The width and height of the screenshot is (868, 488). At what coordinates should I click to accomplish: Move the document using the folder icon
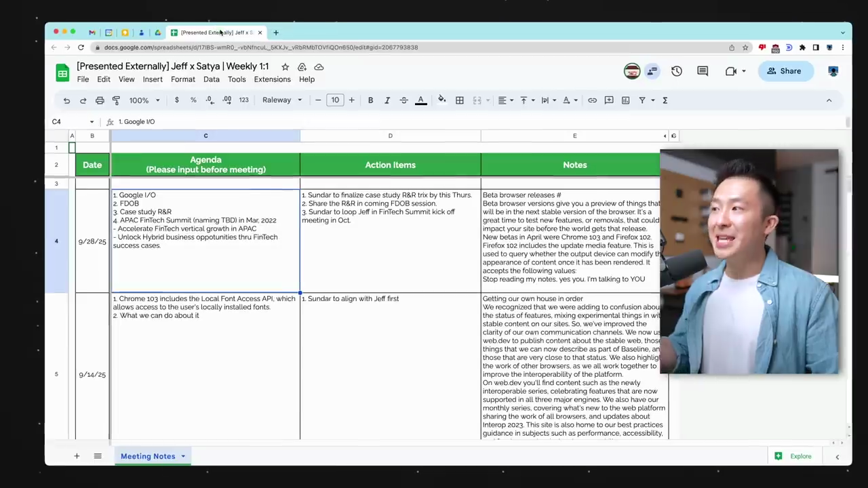coord(302,67)
